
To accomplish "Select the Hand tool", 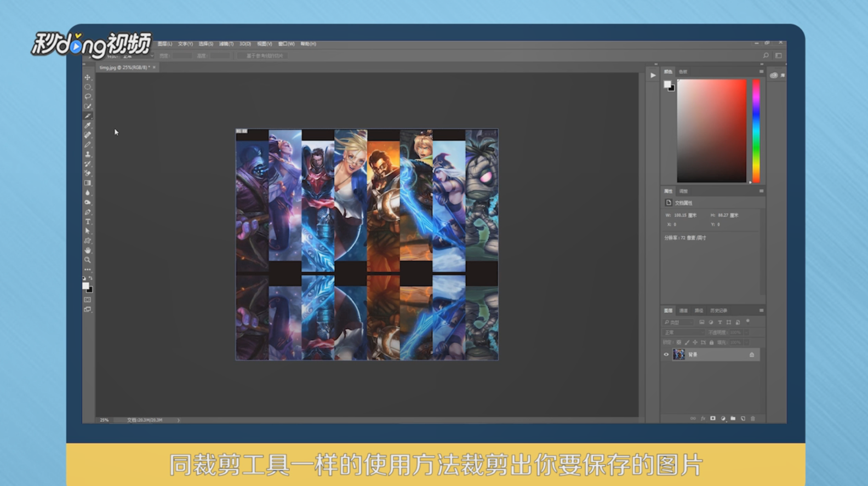I will [x=88, y=250].
